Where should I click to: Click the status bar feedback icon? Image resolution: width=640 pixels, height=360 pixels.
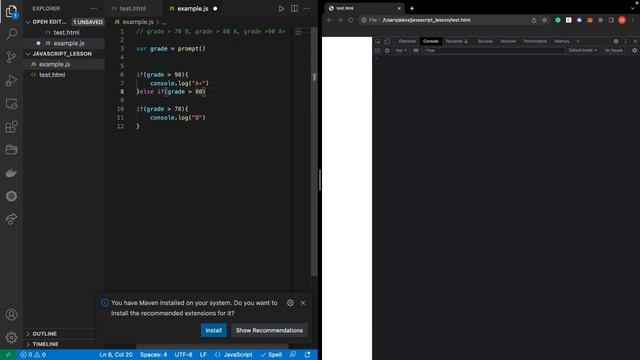tap(293, 355)
